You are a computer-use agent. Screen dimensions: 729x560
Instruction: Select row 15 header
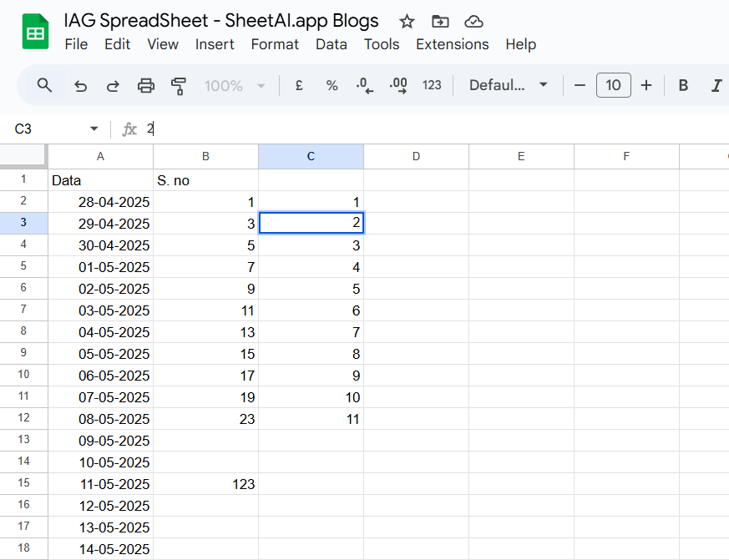[x=23, y=483]
